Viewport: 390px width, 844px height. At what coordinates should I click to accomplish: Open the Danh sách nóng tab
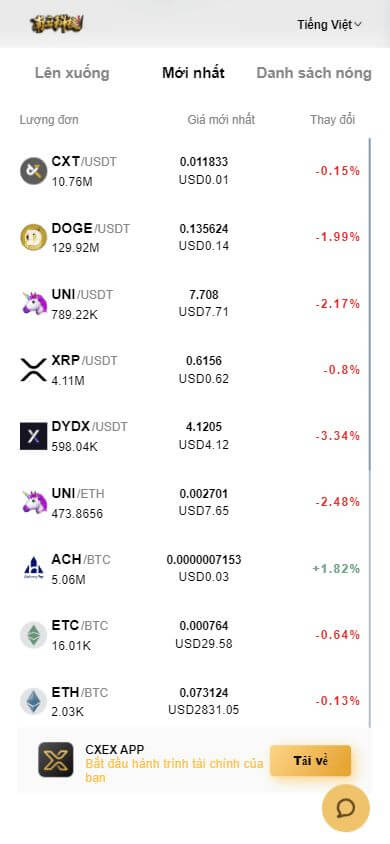[314, 73]
